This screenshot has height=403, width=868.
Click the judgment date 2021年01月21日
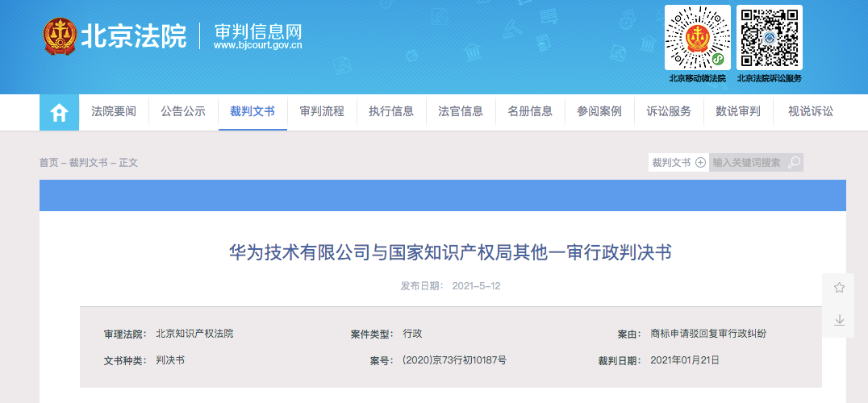(x=685, y=360)
